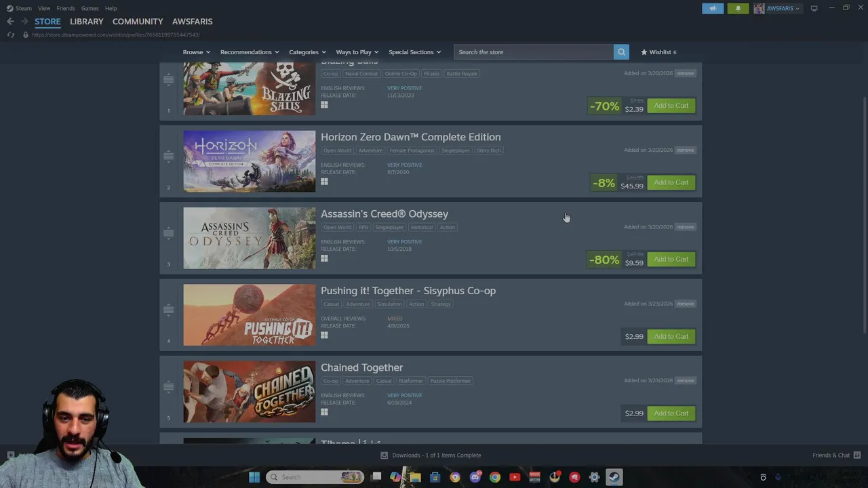Click drag handle for Chained Together row
Viewport: 868px width, 488px height.
click(x=168, y=386)
